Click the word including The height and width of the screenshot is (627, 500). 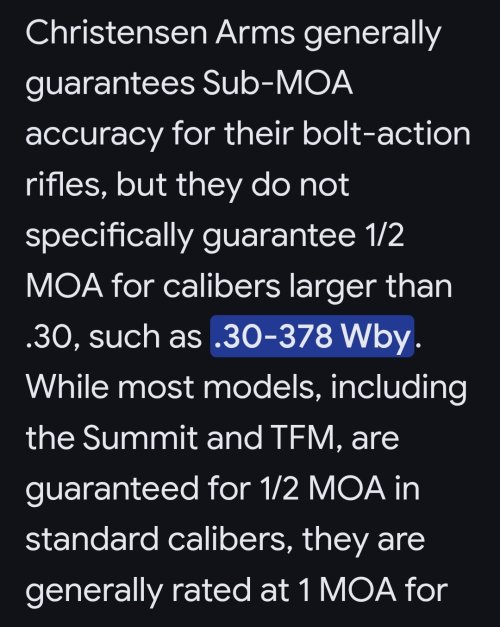[398, 389]
